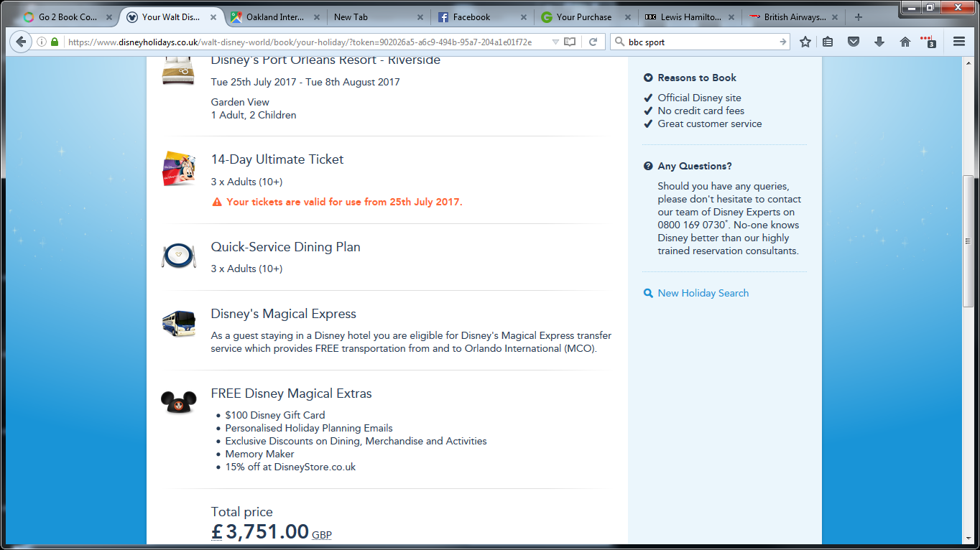This screenshot has height=550, width=980.
Task: Click 15% off at DisneyStore.co.uk item
Action: (290, 467)
